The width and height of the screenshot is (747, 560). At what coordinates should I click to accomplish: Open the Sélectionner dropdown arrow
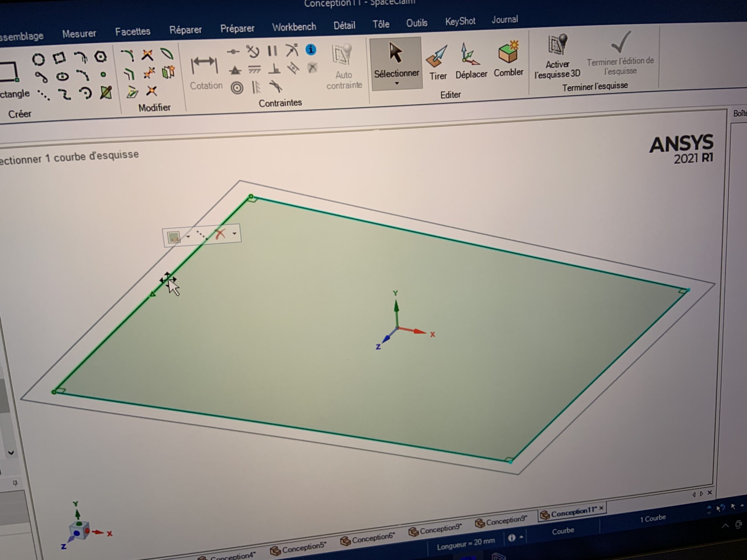tap(397, 83)
